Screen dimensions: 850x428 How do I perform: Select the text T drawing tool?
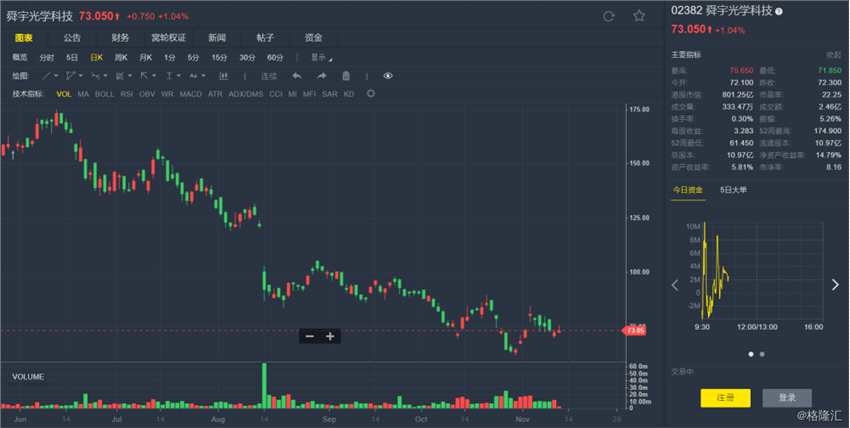[x=169, y=76]
